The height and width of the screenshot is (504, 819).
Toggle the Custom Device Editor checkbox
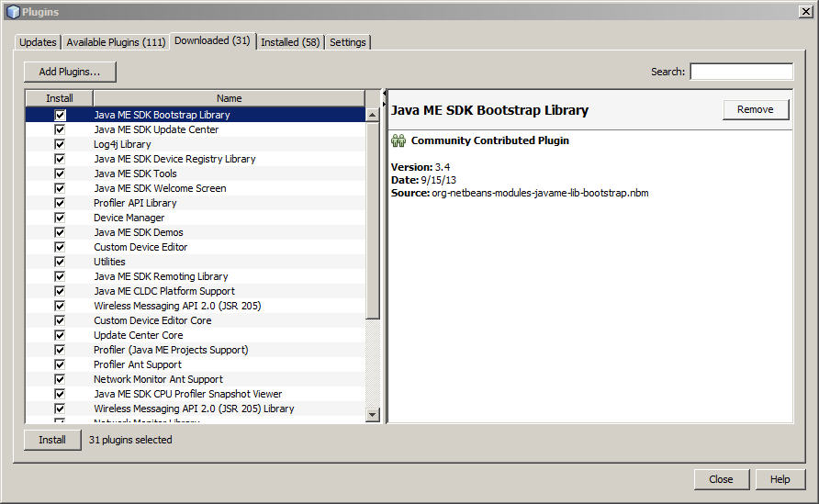pyautogui.click(x=60, y=247)
